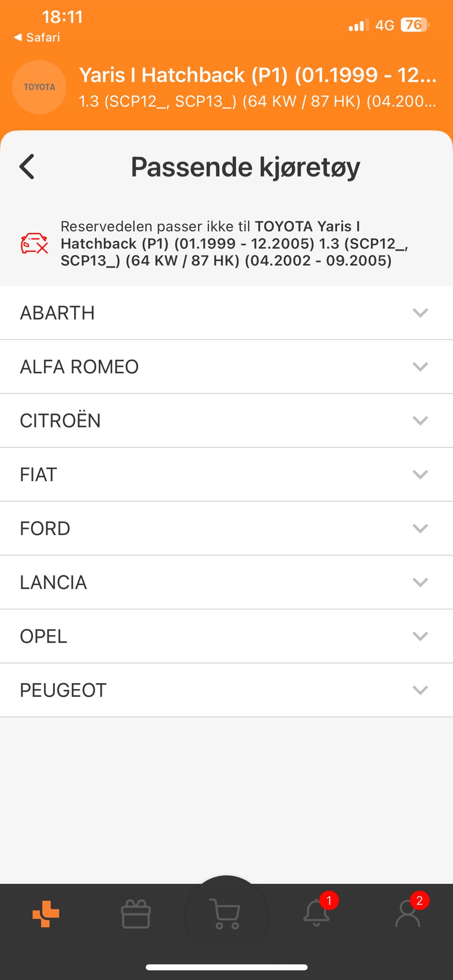453x980 pixels.
Task: Expand the PEUGEOT section
Action: point(419,690)
